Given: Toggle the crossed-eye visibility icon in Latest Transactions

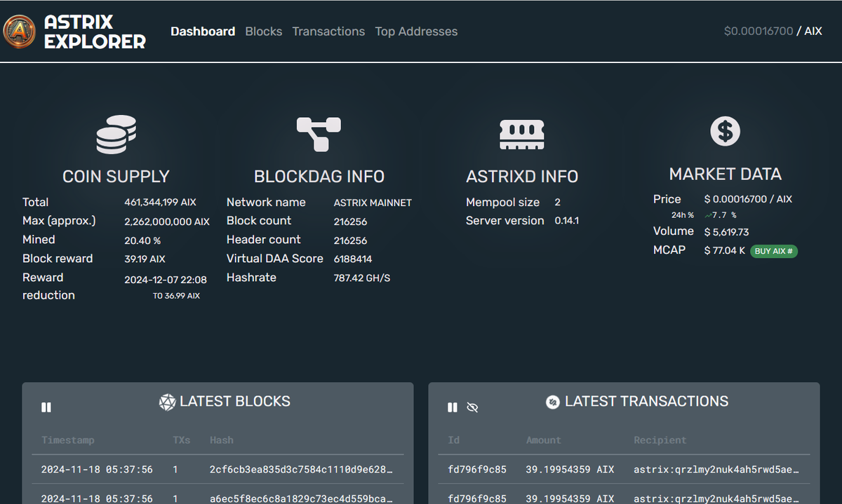Looking at the screenshot, I should (472, 407).
